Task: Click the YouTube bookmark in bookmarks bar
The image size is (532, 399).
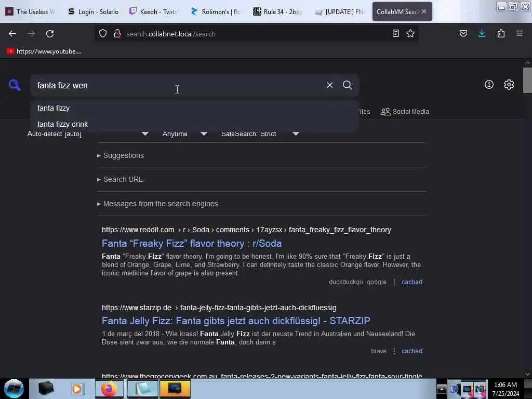Action: [44, 51]
